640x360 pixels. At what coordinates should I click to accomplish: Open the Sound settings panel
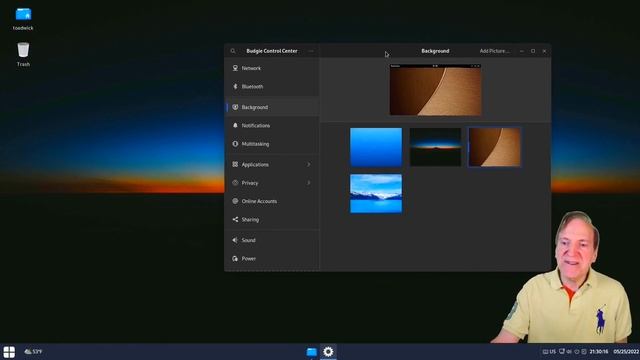click(x=272, y=240)
